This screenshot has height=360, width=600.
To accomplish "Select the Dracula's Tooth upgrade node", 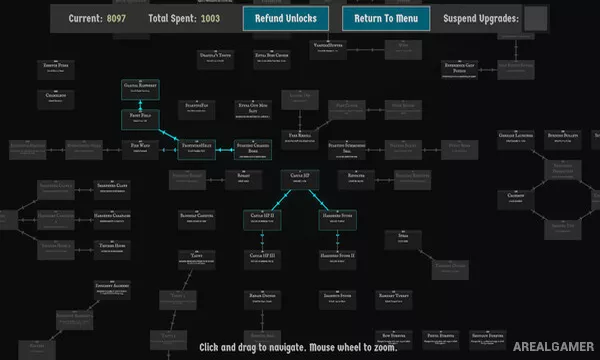I will pyautogui.click(x=215, y=60).
